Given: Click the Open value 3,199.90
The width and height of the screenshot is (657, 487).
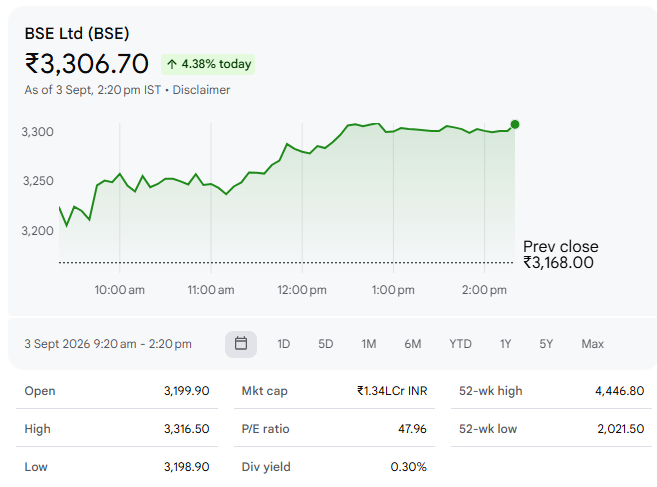Looking at the screenshot, I should tap(186, 391).
